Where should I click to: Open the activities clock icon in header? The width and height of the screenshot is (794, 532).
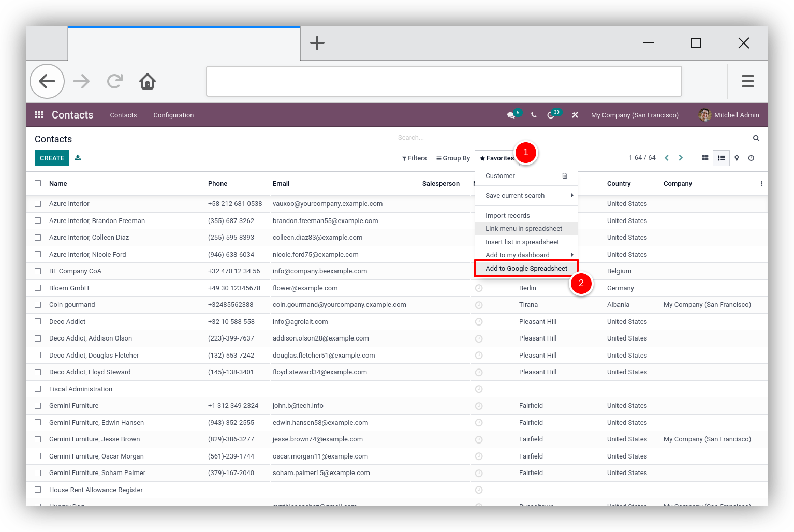[x=551, y=115]
